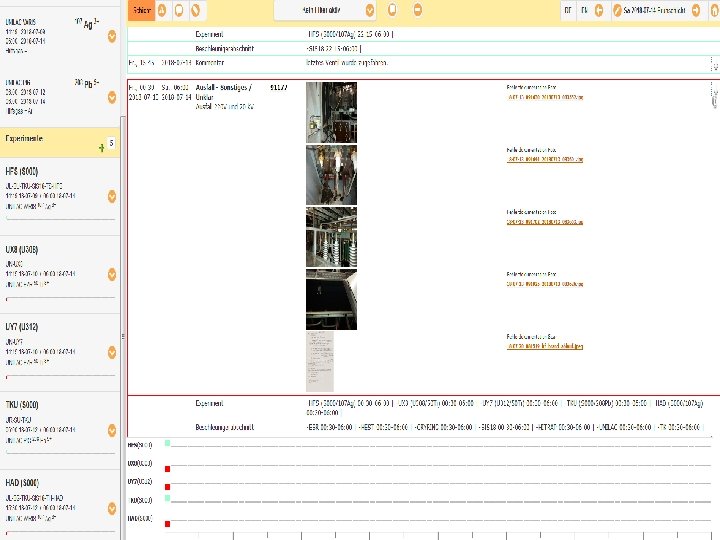The height and width of the screenshot is (540, 720).
Task: Expand the HFS (S000) experiment
Action: [112, 197]
